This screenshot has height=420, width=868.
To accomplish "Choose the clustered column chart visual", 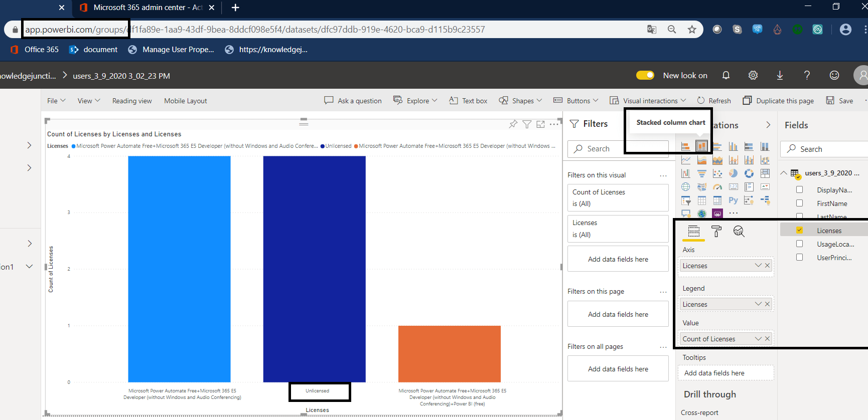I will pos(733,146).
